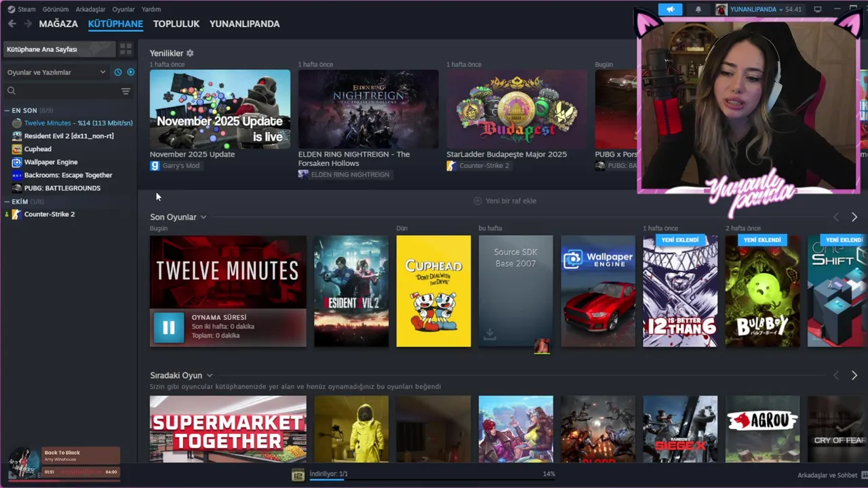Open the Oyunlar menu
The height and width of the screenshot is (488, 868).
[123, 9]
